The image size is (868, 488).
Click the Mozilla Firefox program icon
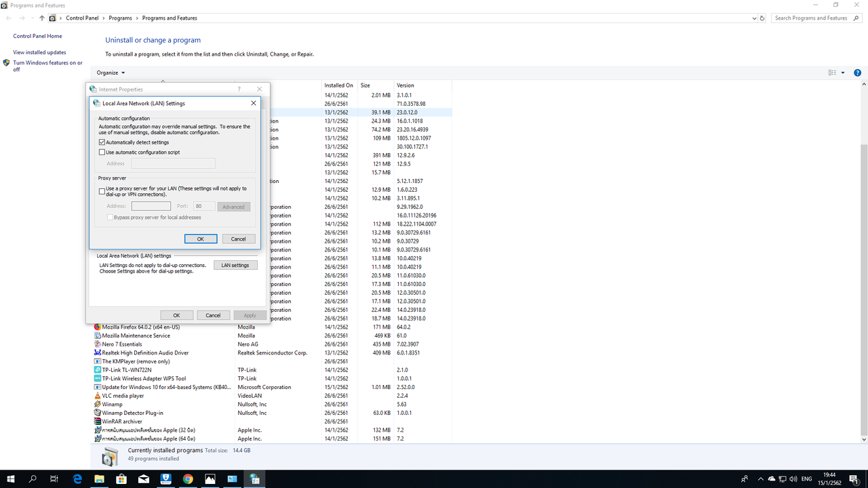[98, 327]
